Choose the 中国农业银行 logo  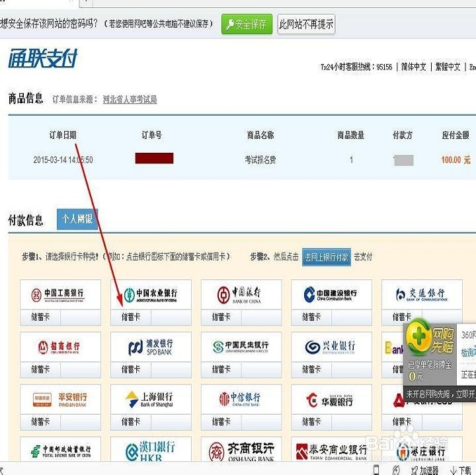pos(151,294)
